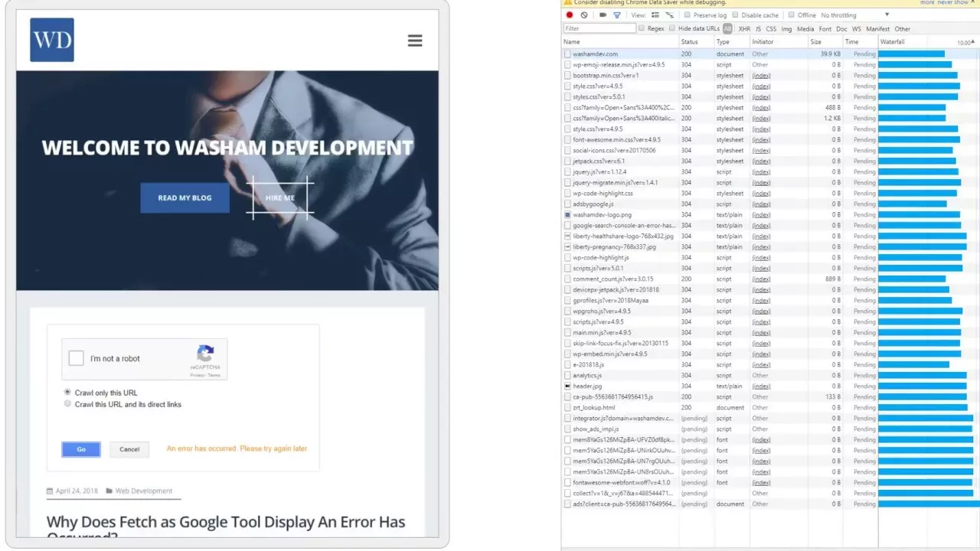980x551 pixels.
Task: Click the file icon beside analytics.js
Action: [567, 376]
